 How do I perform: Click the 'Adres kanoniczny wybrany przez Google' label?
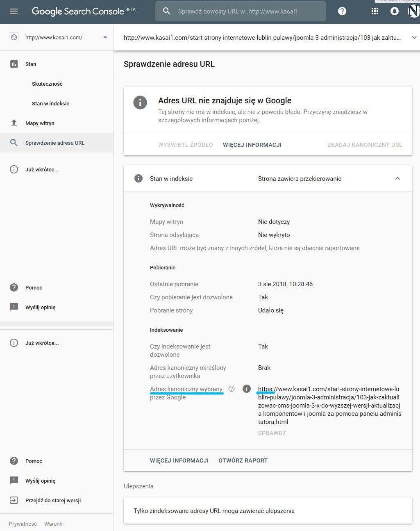click(186, 393)
